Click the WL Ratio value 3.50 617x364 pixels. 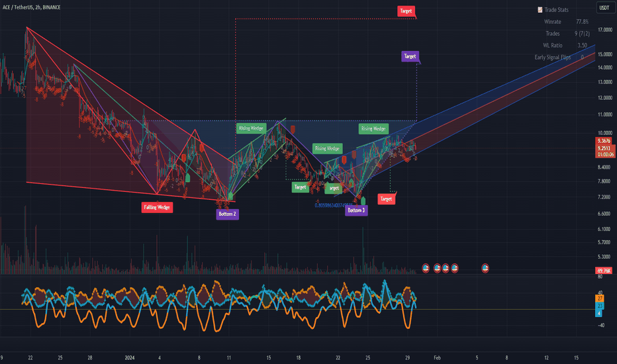583,45
